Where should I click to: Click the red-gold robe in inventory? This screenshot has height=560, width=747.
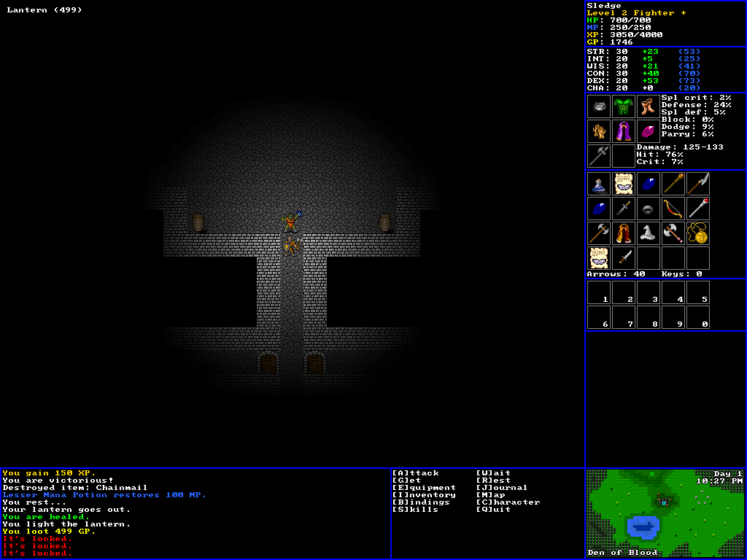coord(624,233)
